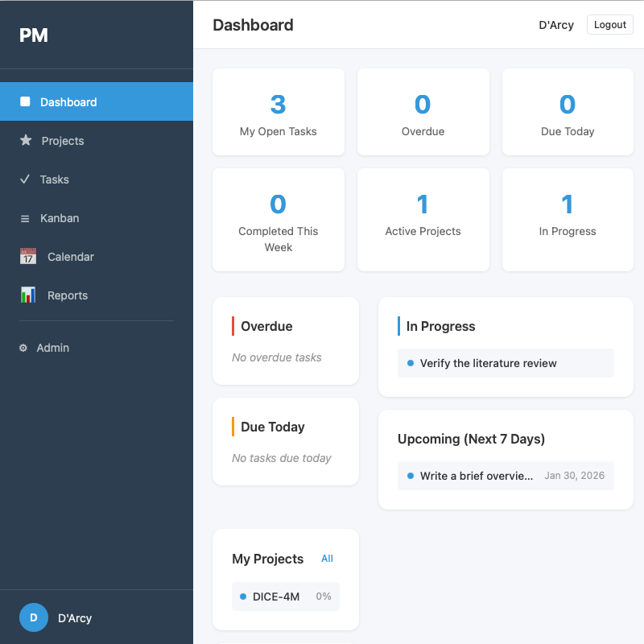Image resolution: width=644 pixels, height=644 pixels.
Task: Click the In Progress count card
Action: point(568,220)
